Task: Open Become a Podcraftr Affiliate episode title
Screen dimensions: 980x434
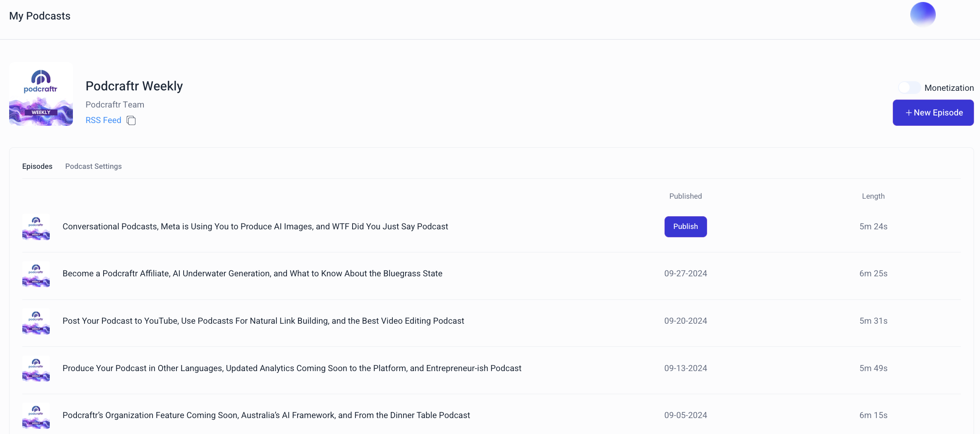Action: pos(252,274)
